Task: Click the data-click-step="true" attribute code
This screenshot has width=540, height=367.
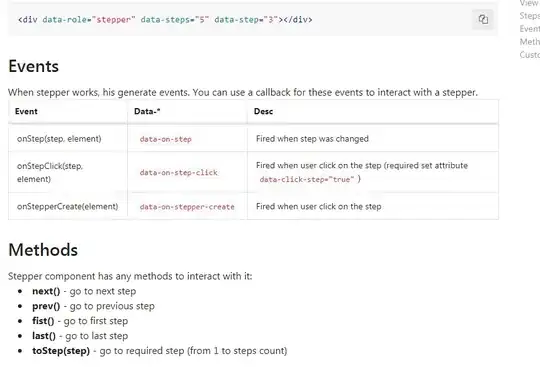Action: point(307,179)
